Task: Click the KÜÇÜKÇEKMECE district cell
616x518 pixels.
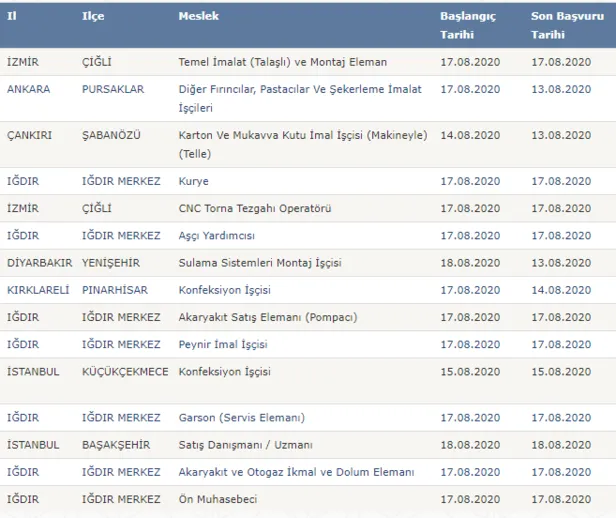Action: click(125, 370)
